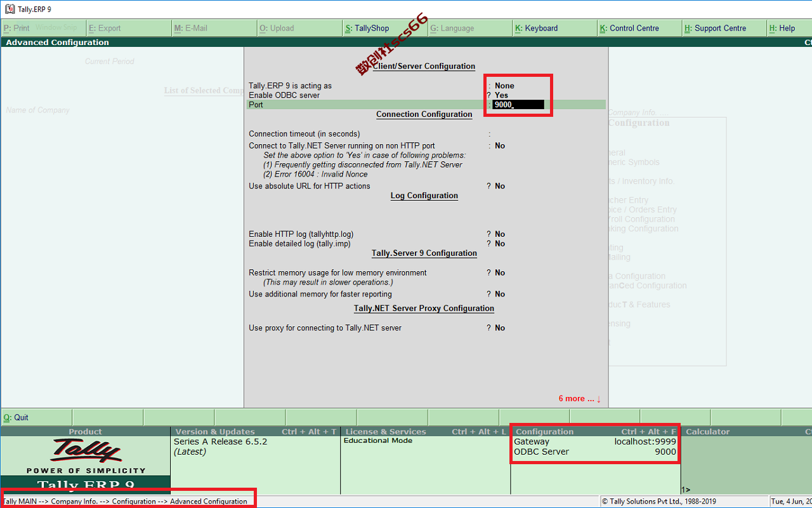Viewport: 812px width, 508px height.
Task: Click the 'This may result in slower operations' note
Action: (329, 283)
